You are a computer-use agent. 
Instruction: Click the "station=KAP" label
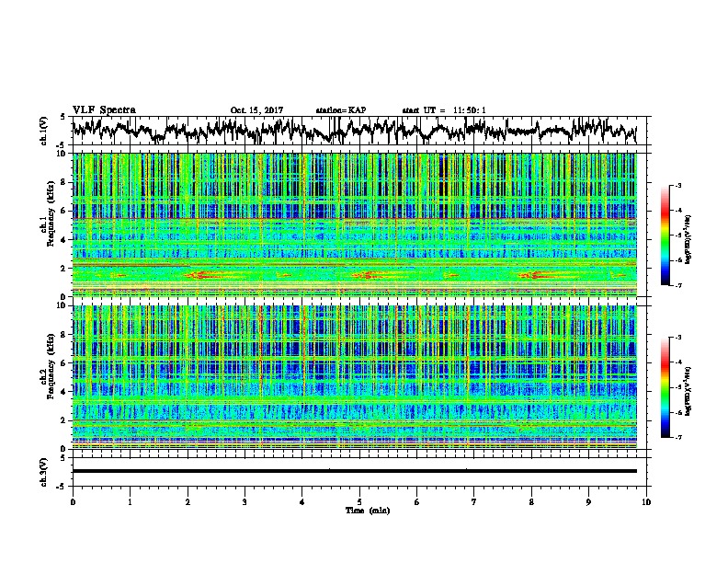click(341, 110)
